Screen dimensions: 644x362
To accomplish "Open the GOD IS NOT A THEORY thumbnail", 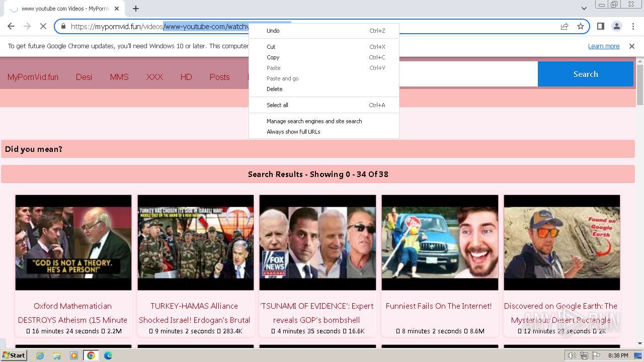I will tap(73, 242).
